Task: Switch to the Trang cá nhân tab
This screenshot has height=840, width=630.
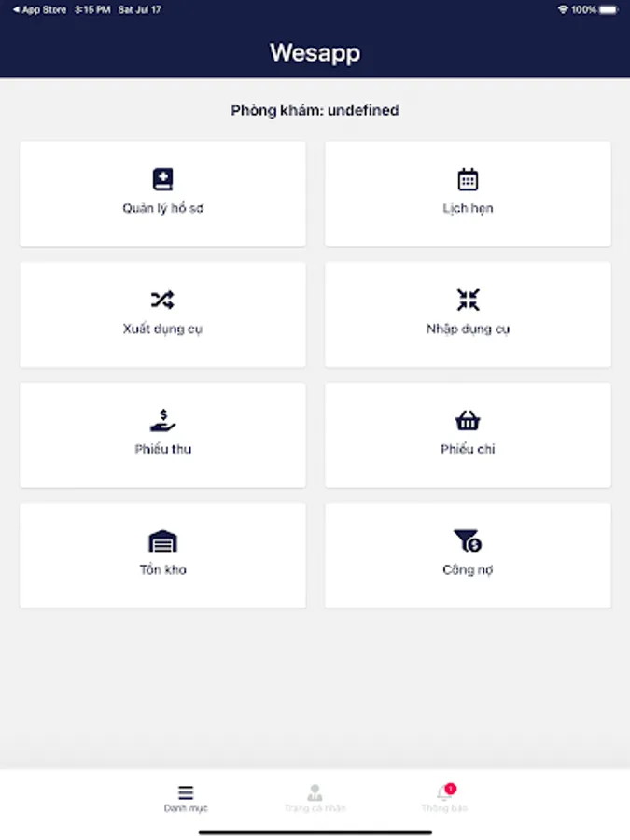Action: coord(315,799)
